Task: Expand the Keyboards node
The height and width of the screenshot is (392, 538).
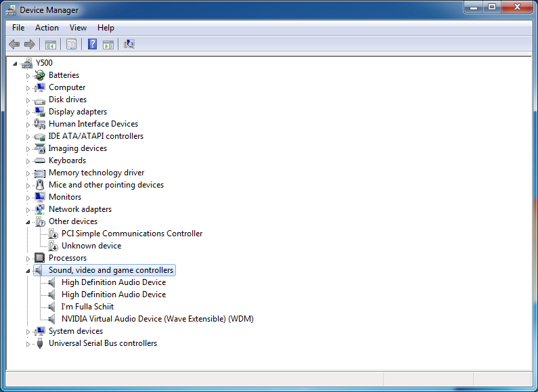Action: [x=28, y=161]
